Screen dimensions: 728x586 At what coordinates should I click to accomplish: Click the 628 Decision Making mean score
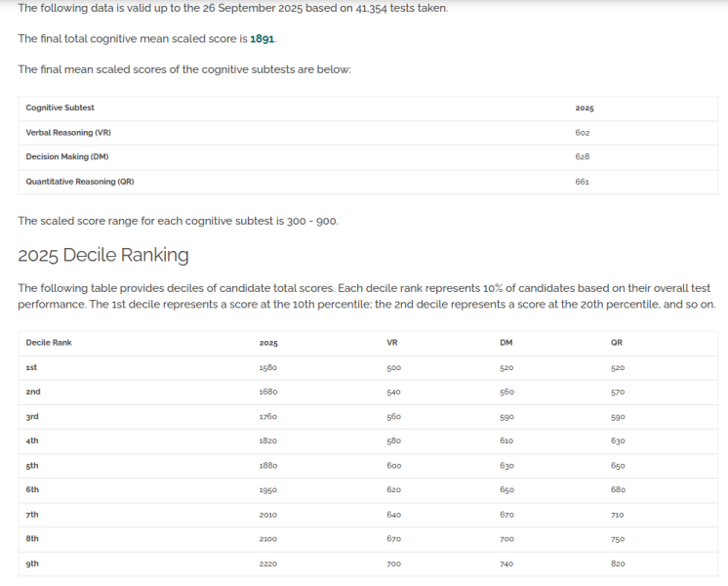pyautogui.click(x=583, y=157)
